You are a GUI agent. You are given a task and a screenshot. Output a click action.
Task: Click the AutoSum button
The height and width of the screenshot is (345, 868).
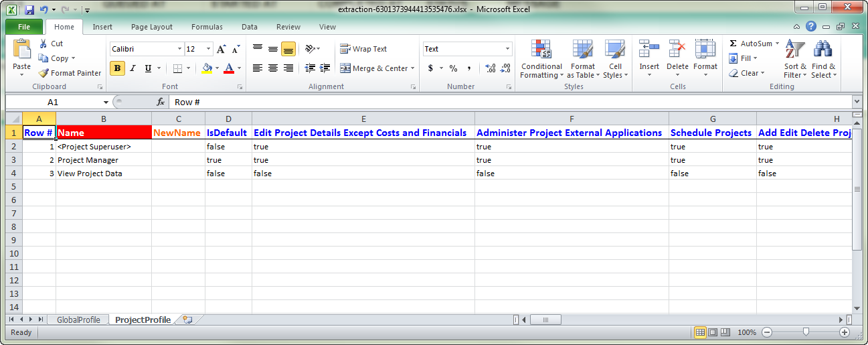pyautogui.click(x=754, y=44)
